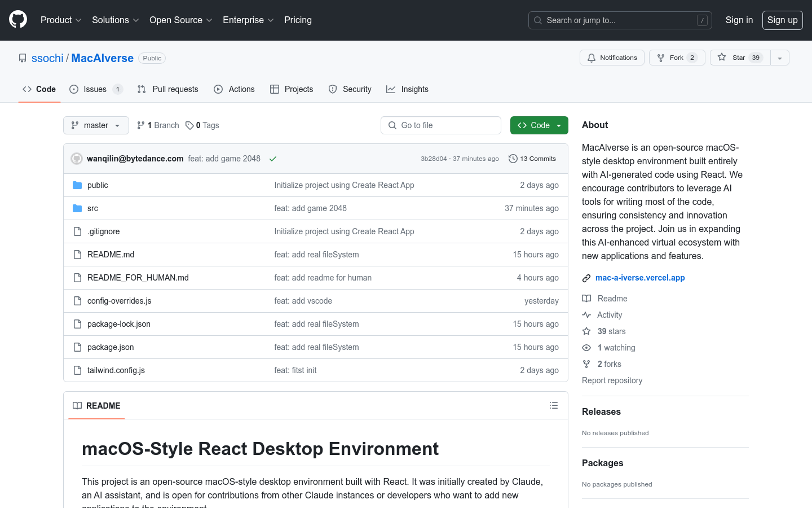This screenshot has width=812, height=508.
Task: Open the Product menu dropdown
Action: point(61,20)
